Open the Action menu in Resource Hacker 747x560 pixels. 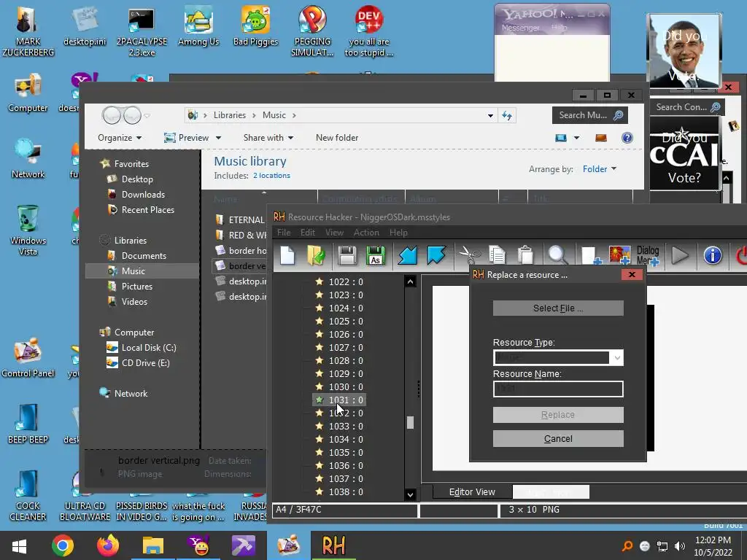coord(366,233)
